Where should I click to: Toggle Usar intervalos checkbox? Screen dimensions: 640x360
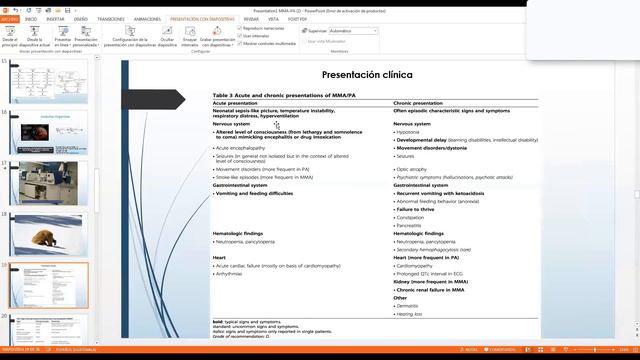240,36
